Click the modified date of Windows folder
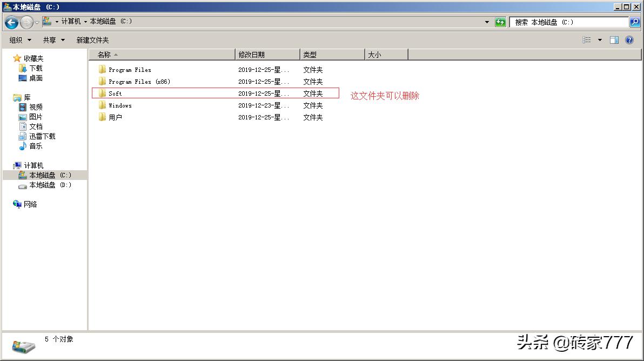 click(264, 105)
